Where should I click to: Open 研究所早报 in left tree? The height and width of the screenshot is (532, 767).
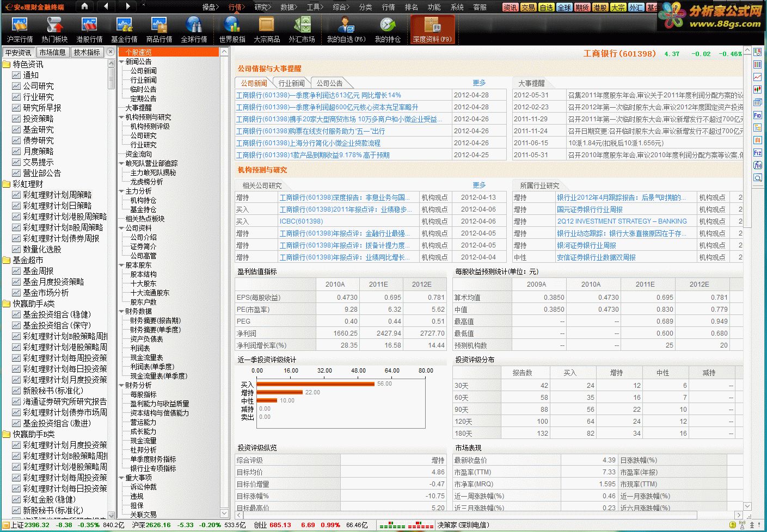click(x=42, y=108)
